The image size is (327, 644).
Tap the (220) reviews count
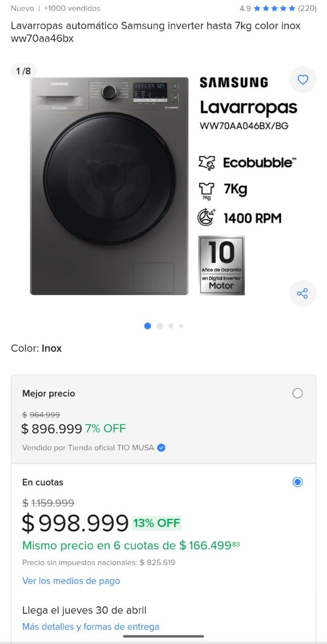307,9
